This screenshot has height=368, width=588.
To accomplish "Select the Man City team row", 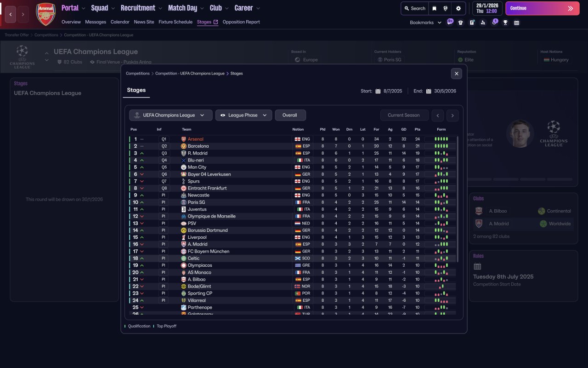I will tap(293, 167).
